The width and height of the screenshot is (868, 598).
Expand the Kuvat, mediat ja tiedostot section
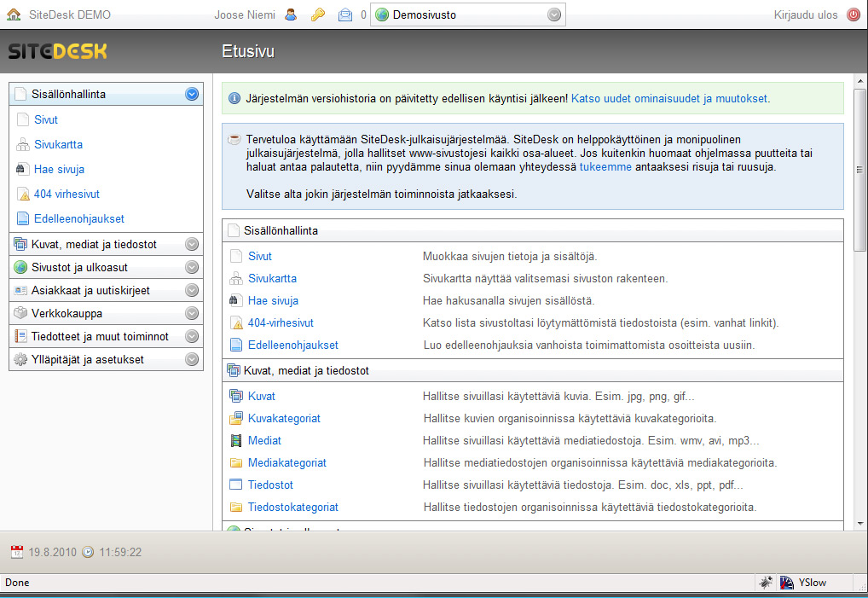point(192,244)
